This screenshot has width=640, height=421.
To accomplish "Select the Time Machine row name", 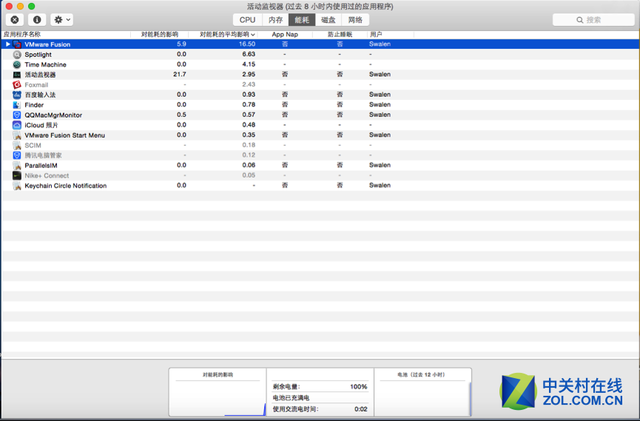I will [x=45, y=65].
